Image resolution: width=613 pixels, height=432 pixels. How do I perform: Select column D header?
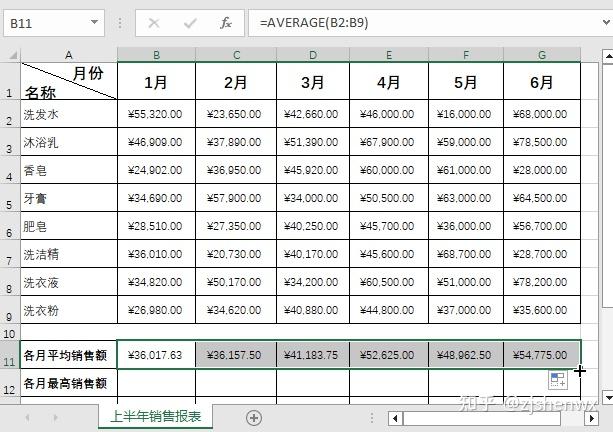point(313,55)
